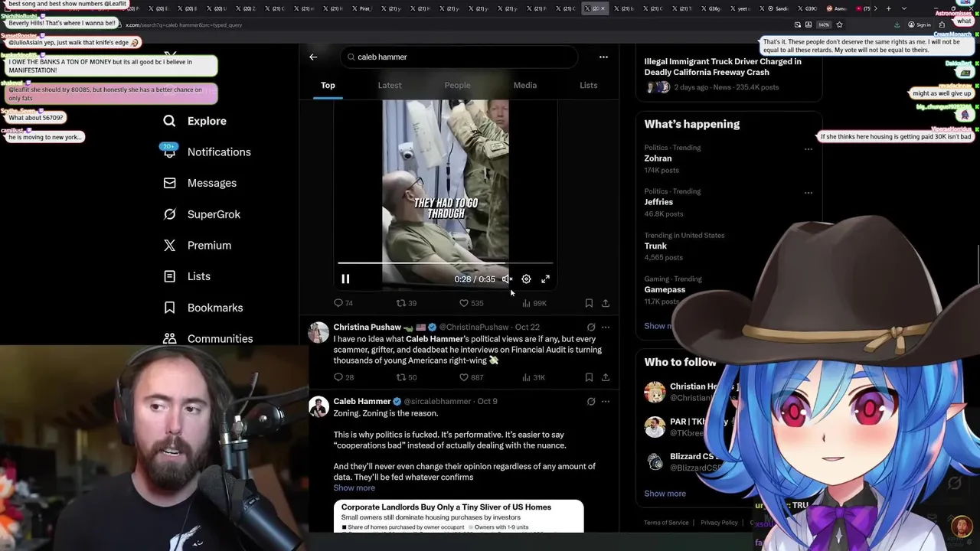View Christina Pushaw post analytics 31K
The height and width of the screenshot is (551, 980).
click(x=534, y=377)
